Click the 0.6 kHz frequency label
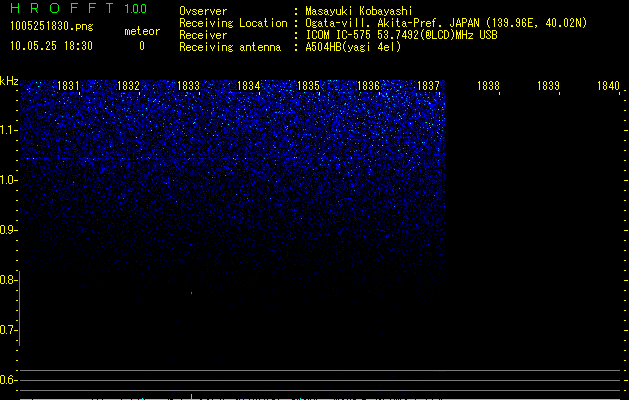Image resolution: width=629 pixels, height=400 pixels. click(7, 380)
